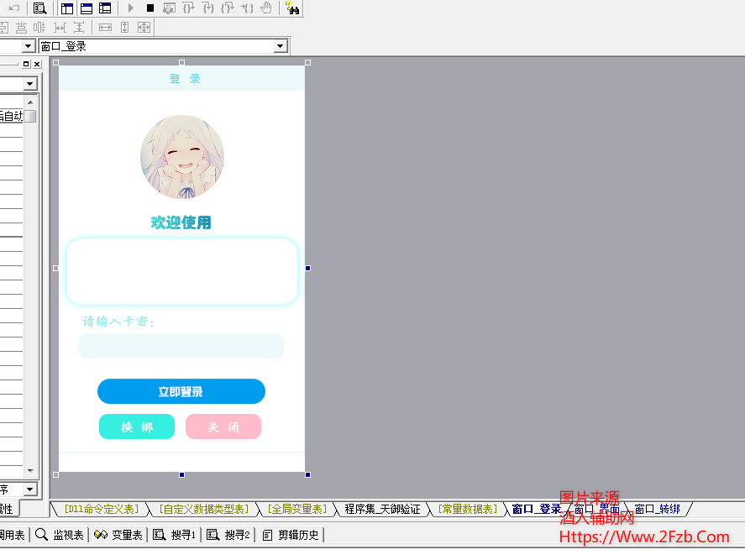Make controls same width via resize icon
The image size is (745, 560).
pyautogui.click(x=106, y=27)
